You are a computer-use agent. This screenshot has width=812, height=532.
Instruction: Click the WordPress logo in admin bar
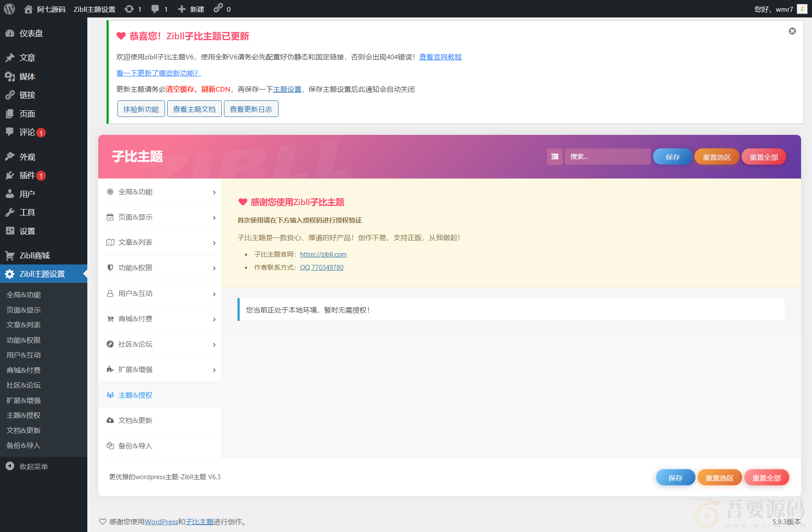[x=9, y=9]
